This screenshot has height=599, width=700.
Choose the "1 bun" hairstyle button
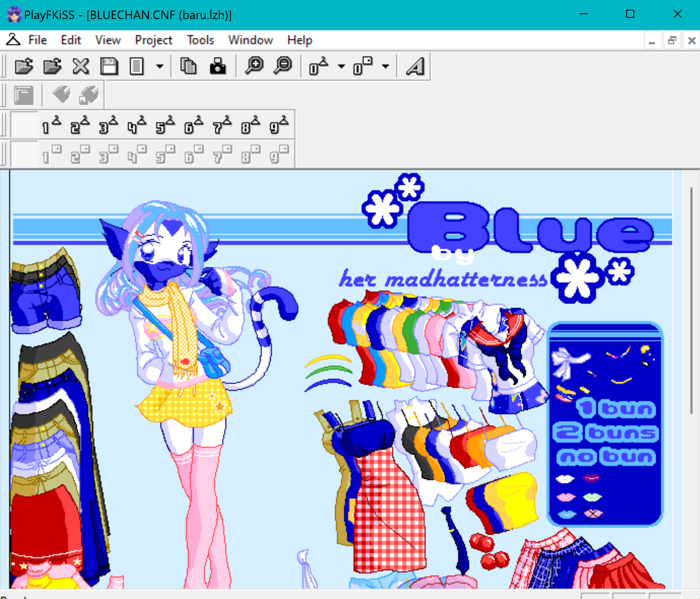pyautogui.click(x=615, y=409)
